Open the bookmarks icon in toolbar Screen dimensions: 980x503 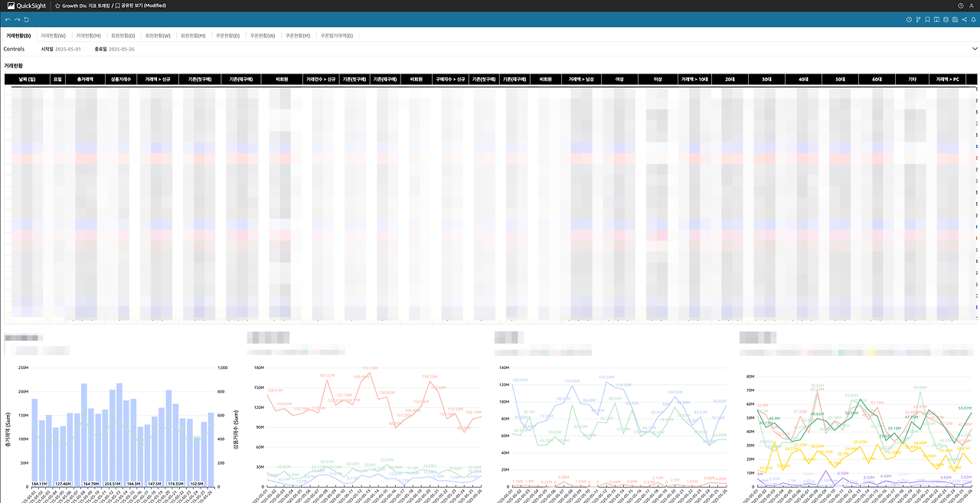927,19
